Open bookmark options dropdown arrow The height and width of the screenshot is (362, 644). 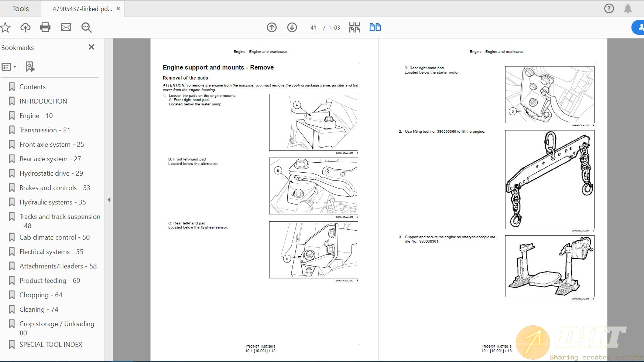[15, 67]
